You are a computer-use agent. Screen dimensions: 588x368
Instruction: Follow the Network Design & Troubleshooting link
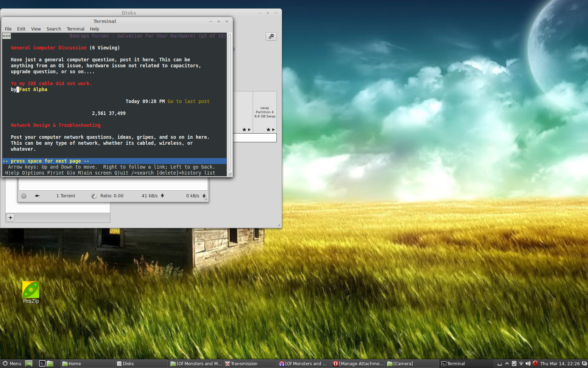tap(56, 125)
